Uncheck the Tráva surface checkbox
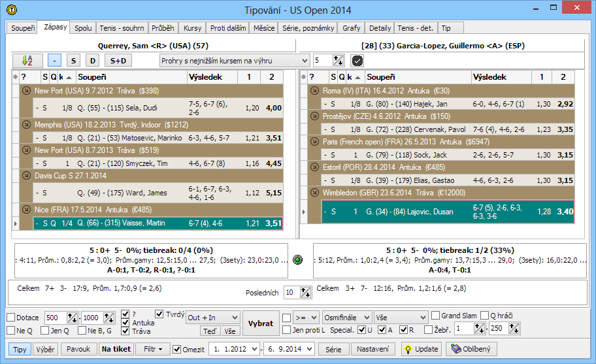 click(x=125, y=331)
